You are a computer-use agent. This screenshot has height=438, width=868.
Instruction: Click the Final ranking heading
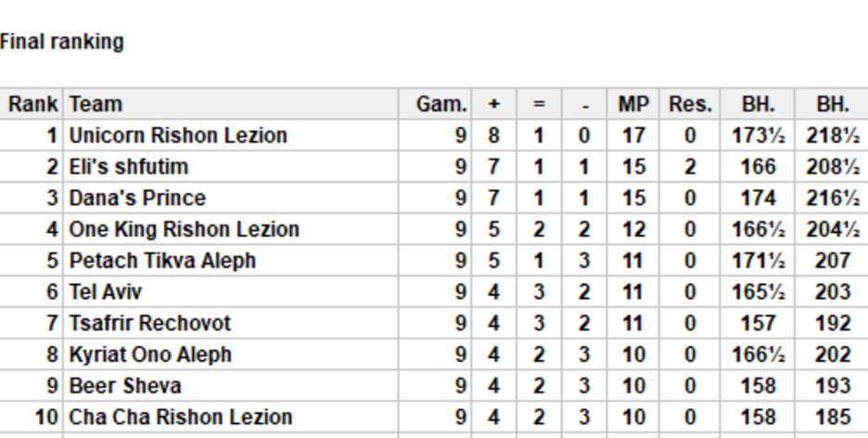61,42
